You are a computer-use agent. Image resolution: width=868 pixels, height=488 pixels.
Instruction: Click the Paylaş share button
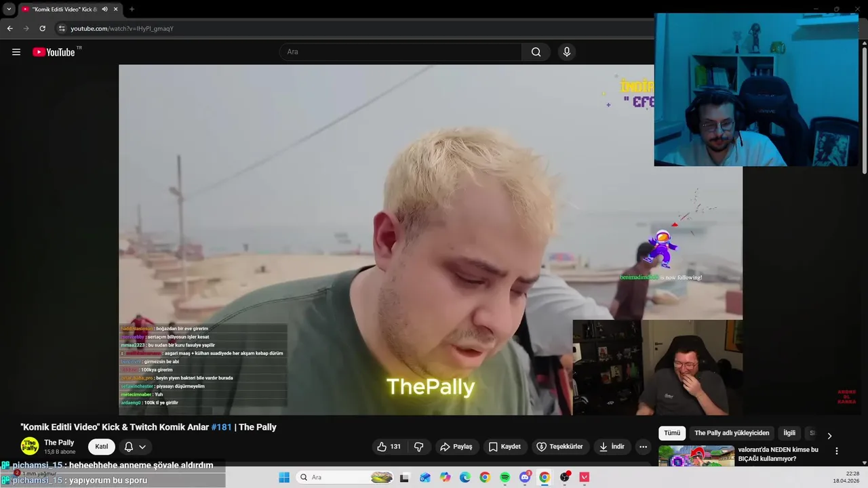pyautogui.click(x=456, y=447)
